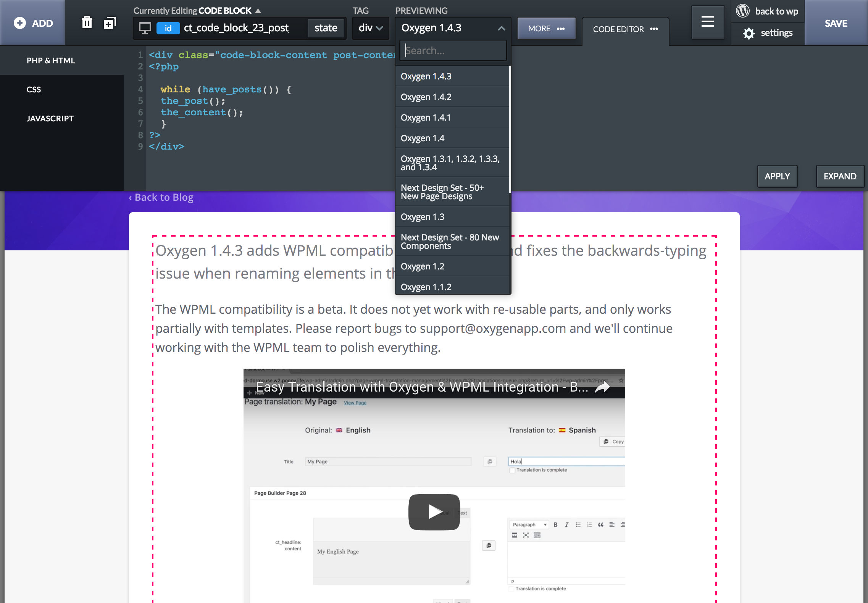
Task: Switch to CSS tab
Action: pos(62,89)
